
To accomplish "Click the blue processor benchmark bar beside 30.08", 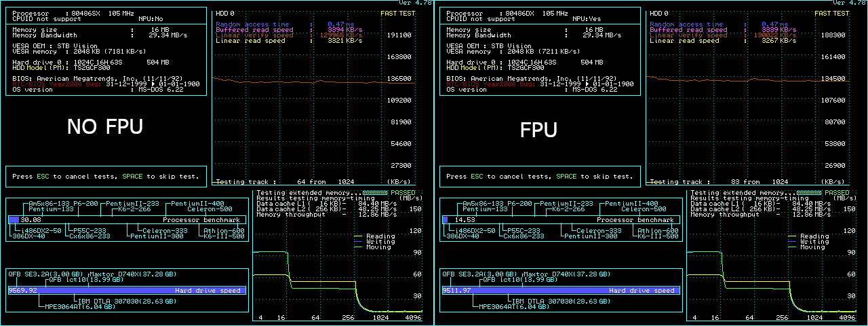I will pos(14,220).
